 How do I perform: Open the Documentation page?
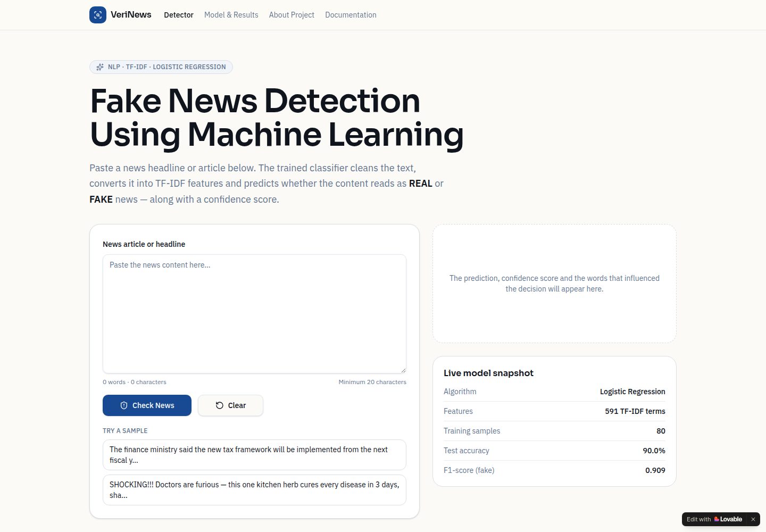(351, 15)
